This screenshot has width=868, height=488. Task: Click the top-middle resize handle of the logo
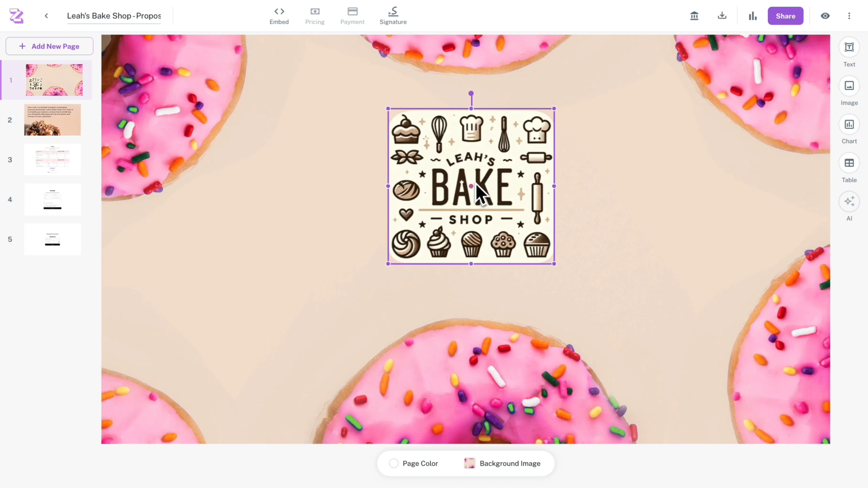point(471,109)
